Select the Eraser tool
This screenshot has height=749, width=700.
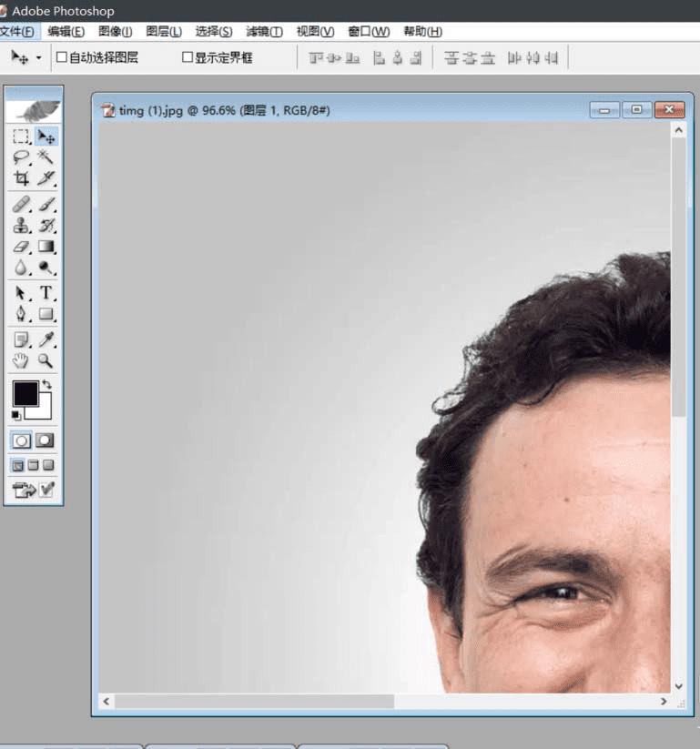(x=21, y=247)
